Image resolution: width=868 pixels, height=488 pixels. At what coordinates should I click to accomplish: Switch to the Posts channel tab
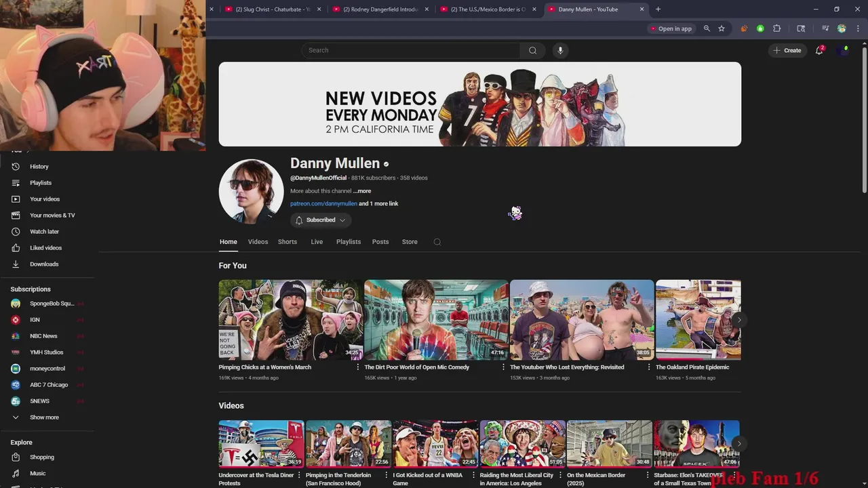pos(380,242)
